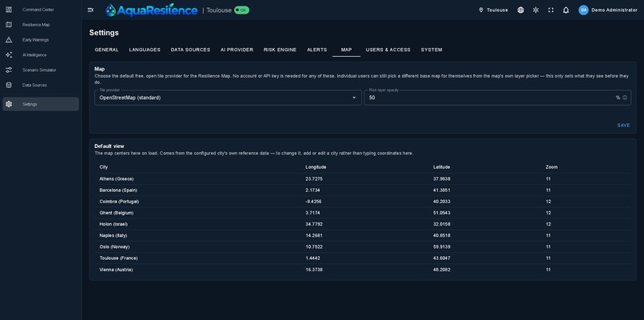
Task: Click the Longitude column header
Action: click(316, 167)
